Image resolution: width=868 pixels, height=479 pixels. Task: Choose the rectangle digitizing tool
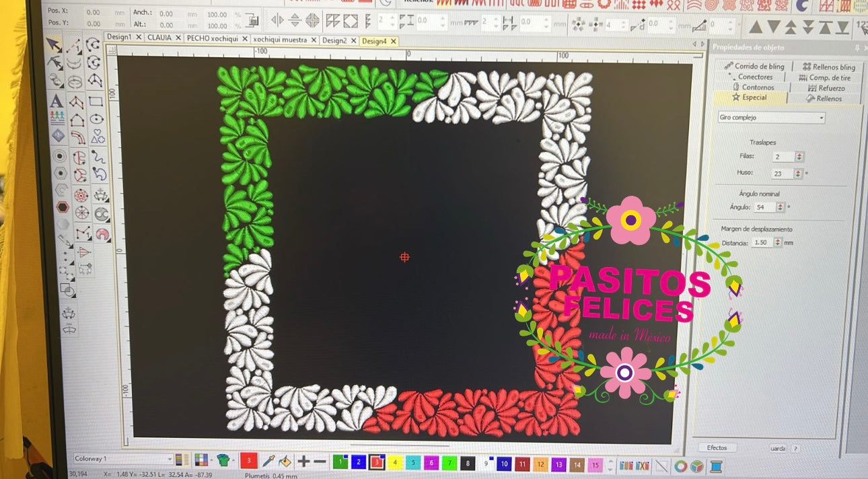pyautogui.click(x=96, y=102)
